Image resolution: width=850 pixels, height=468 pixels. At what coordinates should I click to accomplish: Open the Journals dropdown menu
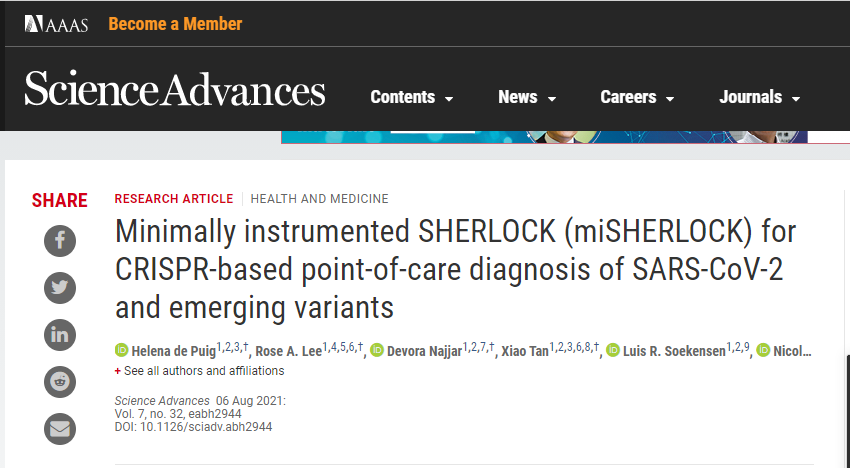pyautogui.click(x=759, y=97)
